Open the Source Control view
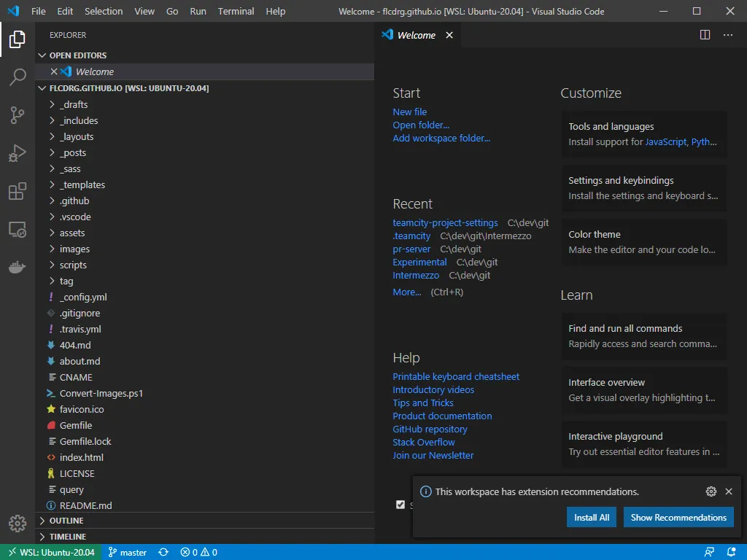Screen dimensions: 747x560 (x=17, y=115)
